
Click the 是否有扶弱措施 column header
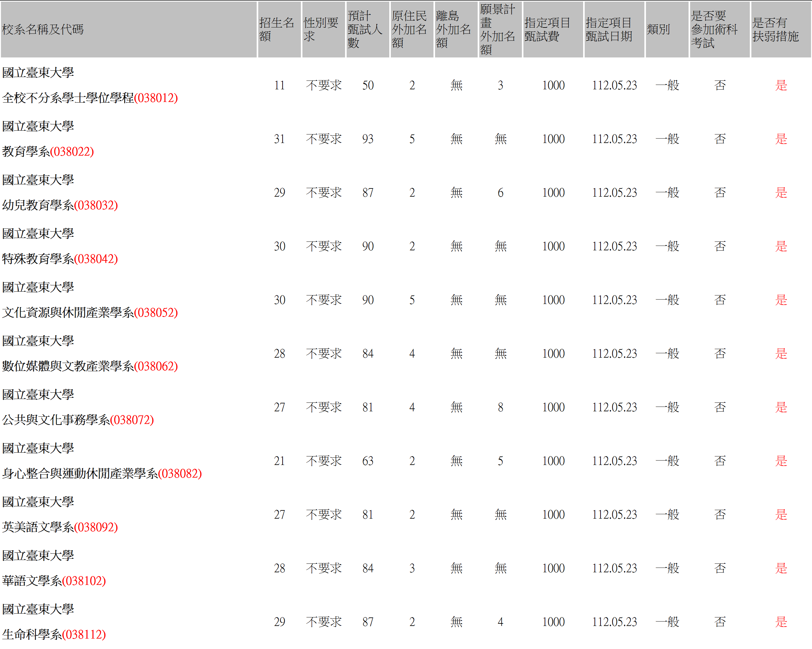point(781,29)
